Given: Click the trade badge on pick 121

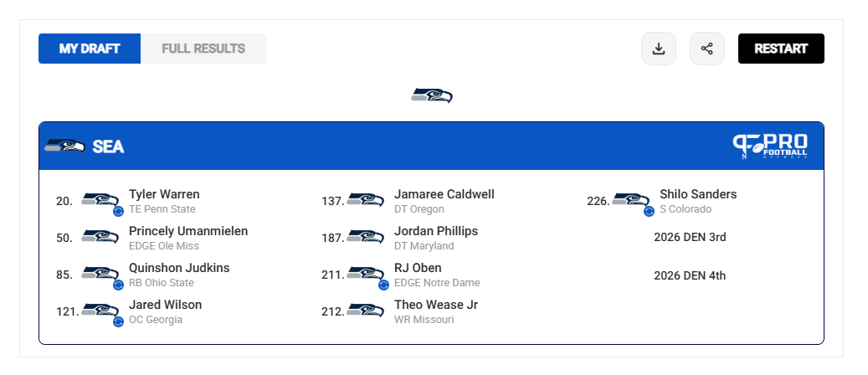Looking at the screenshot, I should [x=118, y=321].
